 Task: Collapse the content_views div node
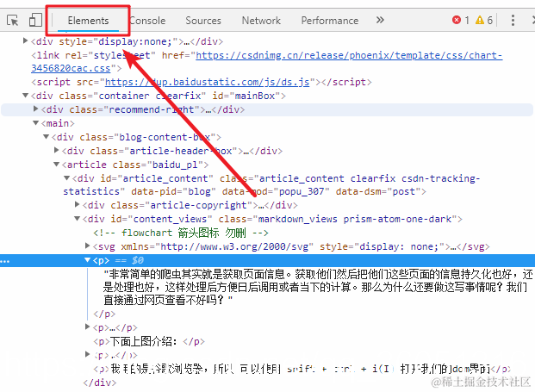click(78, 218)
